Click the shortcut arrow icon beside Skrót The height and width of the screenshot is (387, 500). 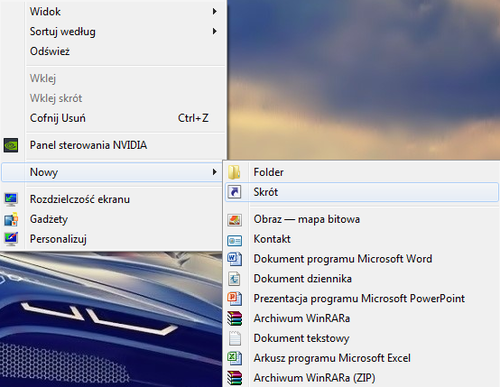tap(234, 192)
